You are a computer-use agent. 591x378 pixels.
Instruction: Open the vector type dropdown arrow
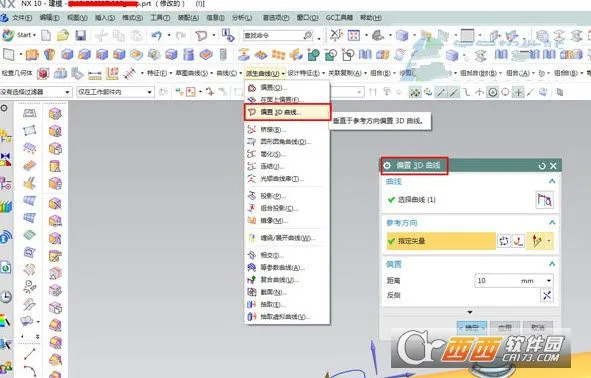click(x=548, y=241)
